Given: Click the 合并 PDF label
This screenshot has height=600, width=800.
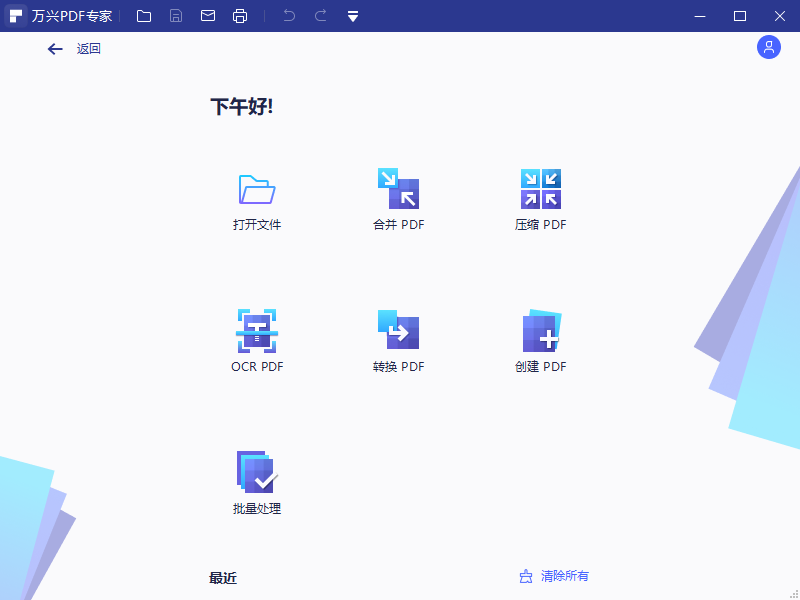Looking at the screenshot, I should point(398,224).
